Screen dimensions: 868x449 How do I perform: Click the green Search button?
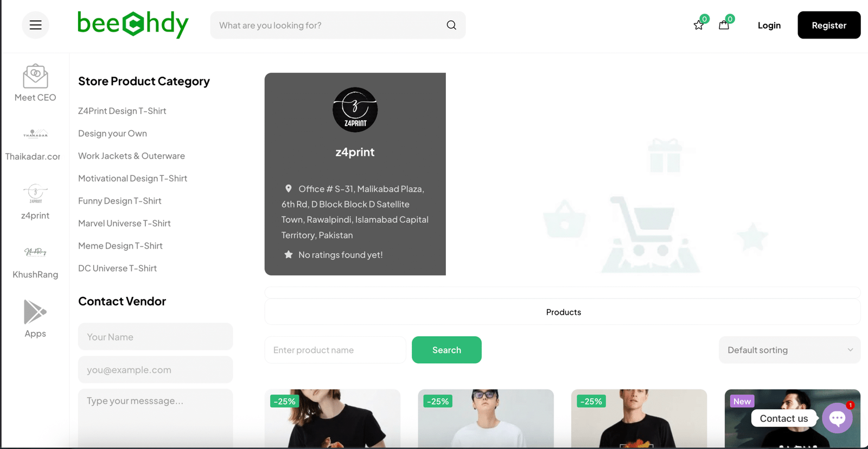pos(446,350)
